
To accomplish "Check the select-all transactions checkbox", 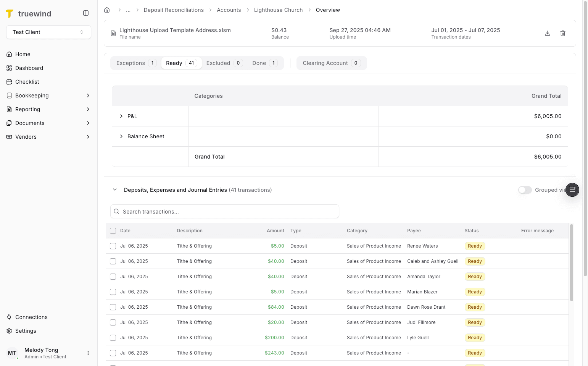I will coord(113,231).
